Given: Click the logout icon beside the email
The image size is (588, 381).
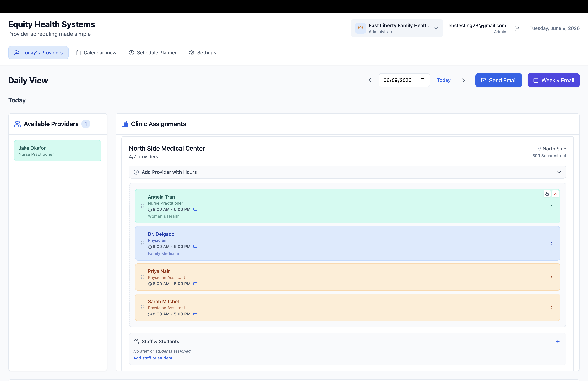Looking at the screenshot, I should (517, 28).
